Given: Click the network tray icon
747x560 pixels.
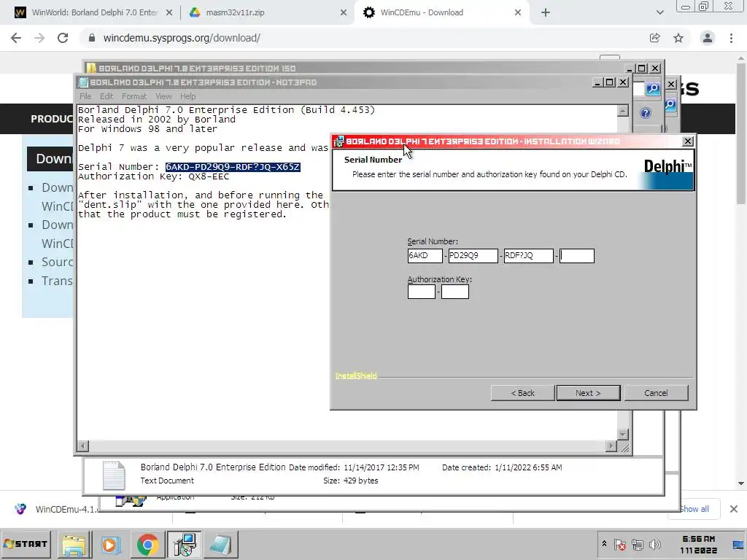Looking at the screenshot, I should pos(638,544).
